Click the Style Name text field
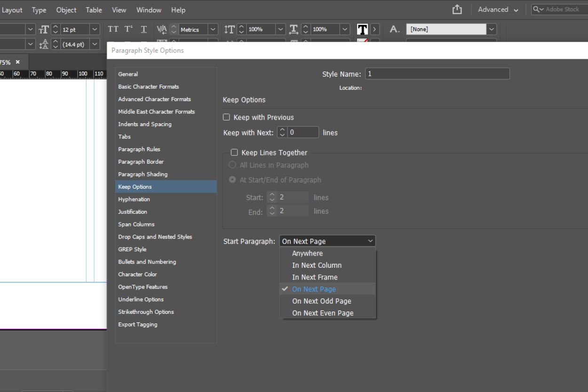 pyautogui.click(x=437, y=74)
